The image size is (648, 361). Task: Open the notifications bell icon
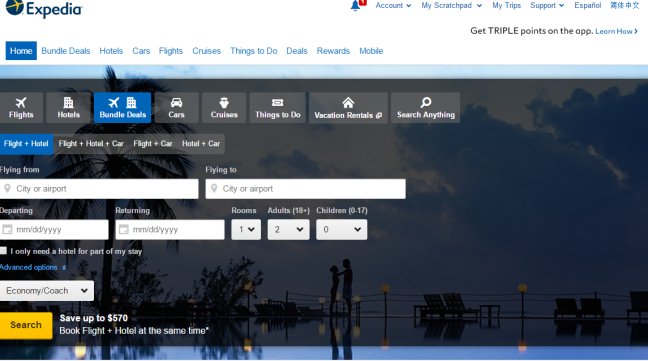coord(355,6)
